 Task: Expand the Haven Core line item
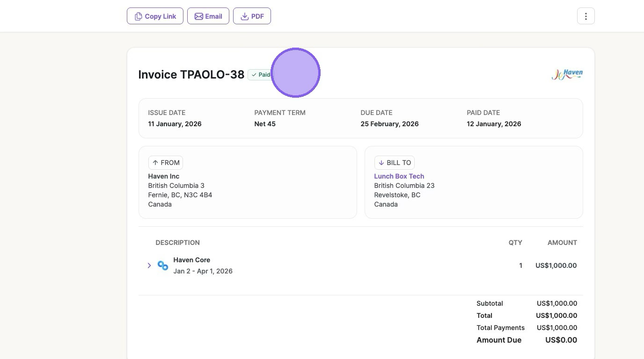click(x=149, y=266)
